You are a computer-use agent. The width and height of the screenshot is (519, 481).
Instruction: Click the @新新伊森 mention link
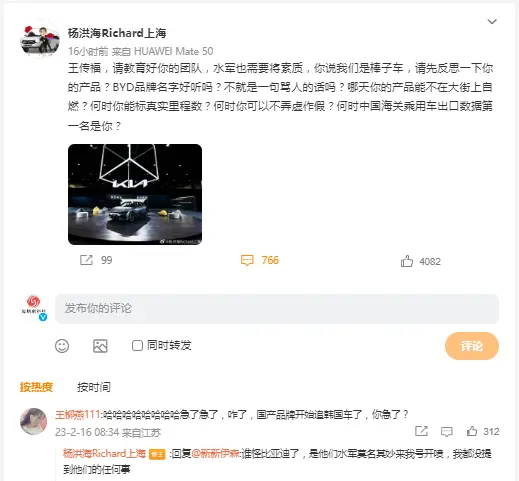tap(215, 454)
